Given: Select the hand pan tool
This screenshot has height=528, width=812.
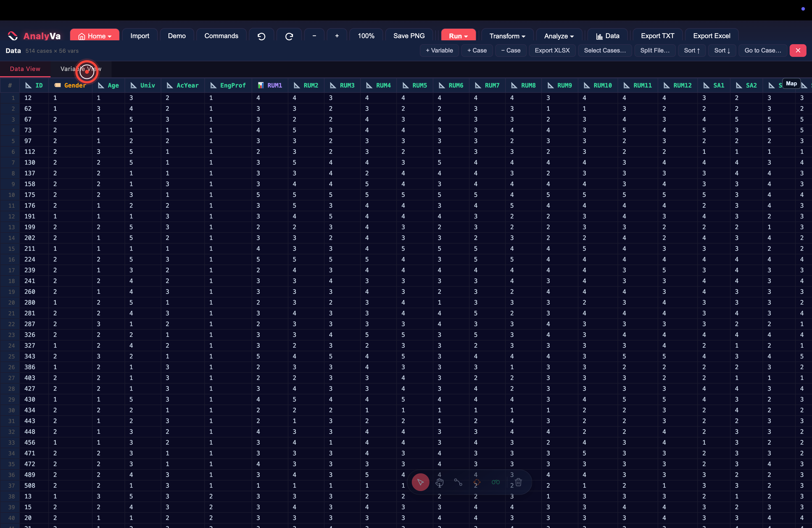Looking at the screenshot, I should coord(439,482).
